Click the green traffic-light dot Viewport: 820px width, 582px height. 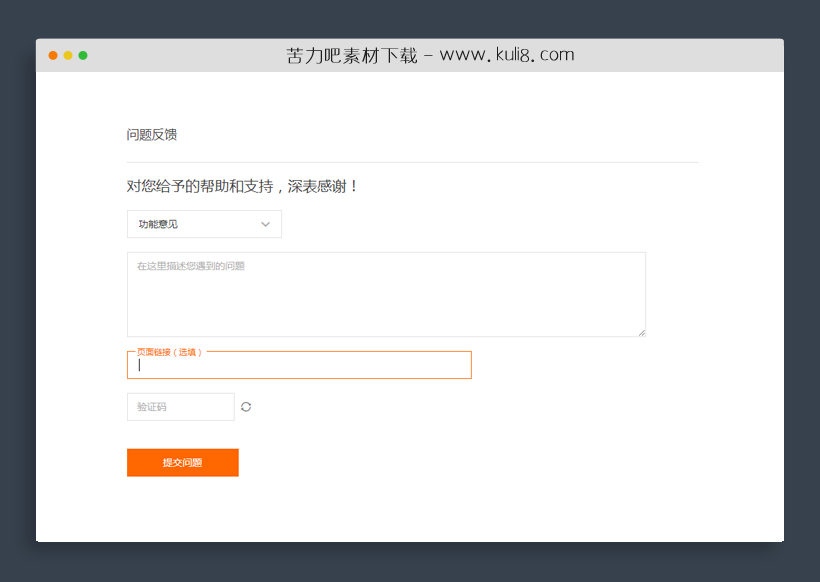tap(82, 56)
